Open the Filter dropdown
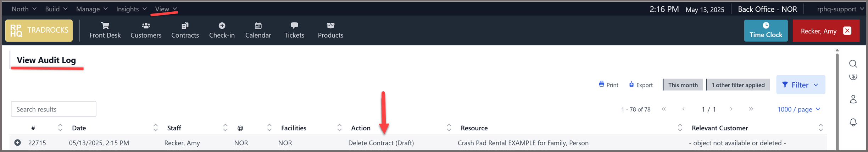The image size is (868, 152). pyautogui.click(x=801, y=85)
